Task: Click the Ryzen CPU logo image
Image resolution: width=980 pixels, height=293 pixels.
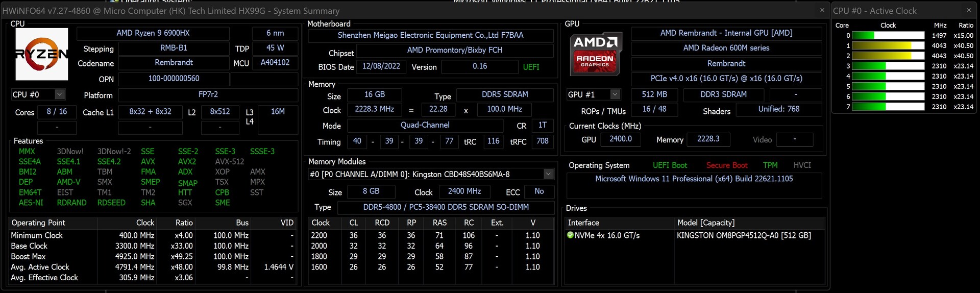Action: (41, 54)
